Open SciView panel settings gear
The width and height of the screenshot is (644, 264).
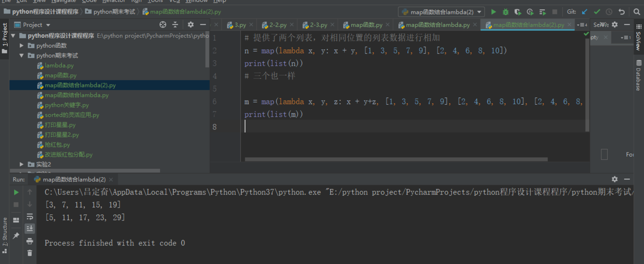[615, 24]
